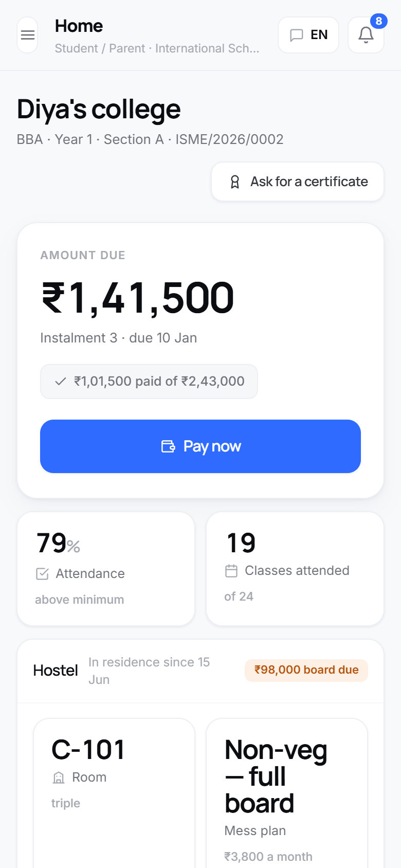
Task: Open the Non-veg full board mess plan
Action: [x=287, y=793]
